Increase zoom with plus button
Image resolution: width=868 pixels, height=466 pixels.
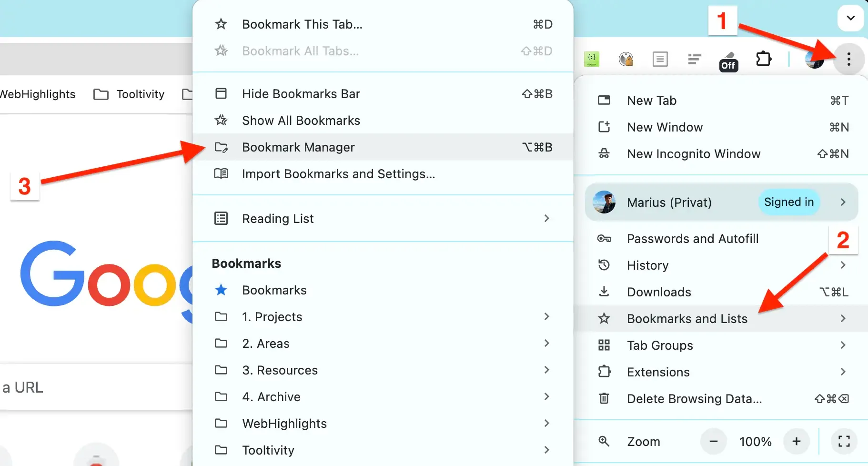[x=797, y=441]
